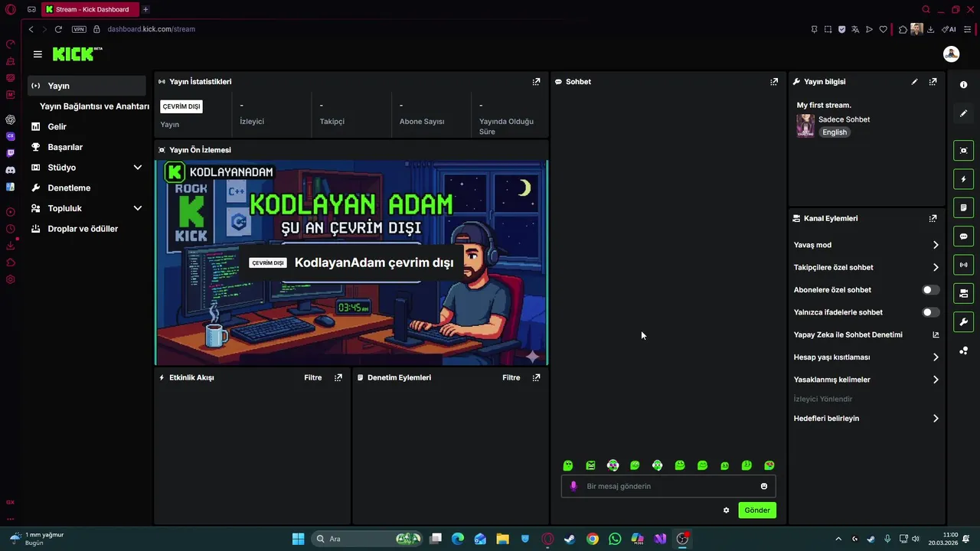
Task: Open ChatGPT in the Opera sidebar
Action: coord(10,119)
